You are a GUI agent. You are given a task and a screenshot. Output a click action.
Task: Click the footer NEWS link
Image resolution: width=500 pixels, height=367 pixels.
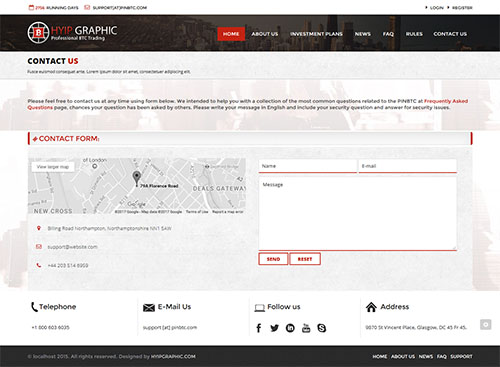(426, 357)
